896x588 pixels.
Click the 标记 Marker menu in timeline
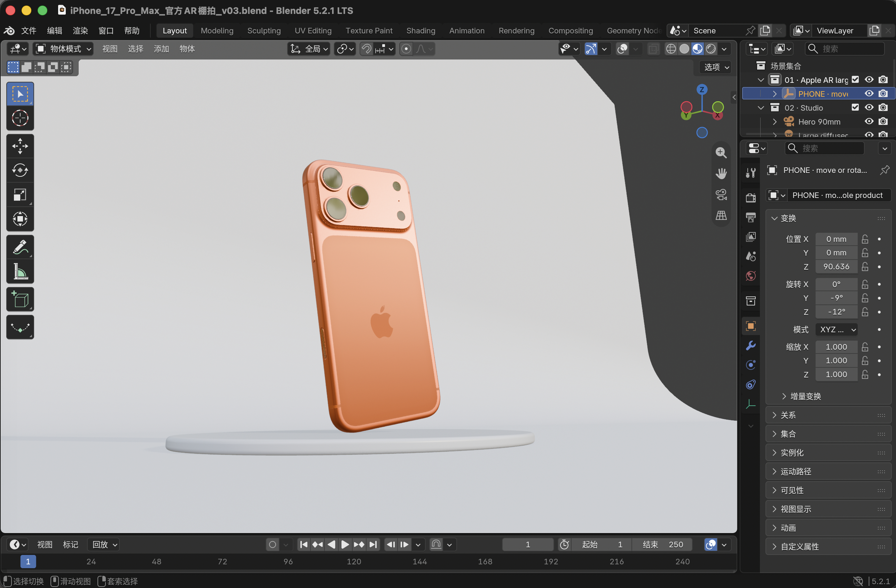click(x=70, y=545)
